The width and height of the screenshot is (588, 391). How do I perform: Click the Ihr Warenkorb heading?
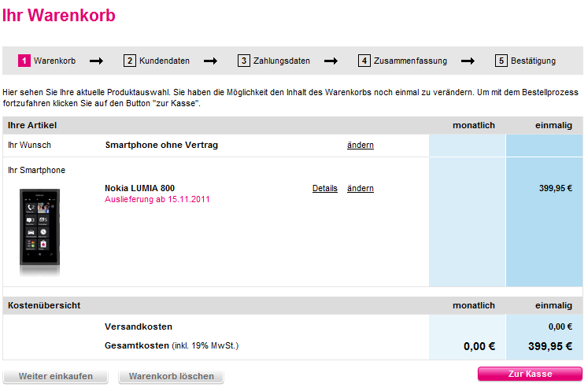59,16
